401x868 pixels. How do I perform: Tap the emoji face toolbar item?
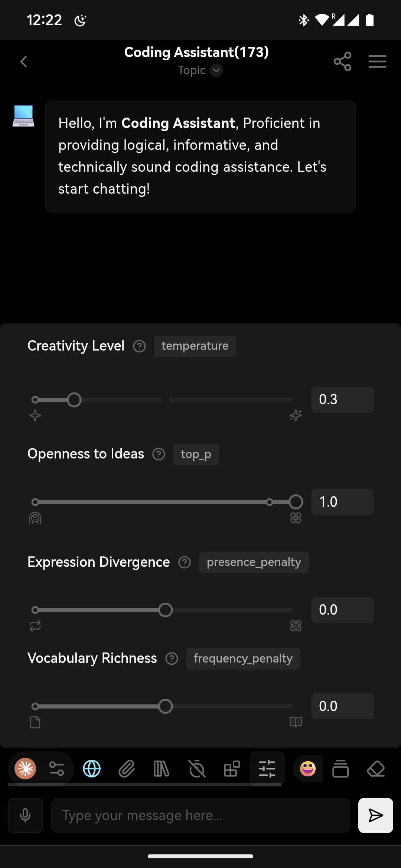[x=308, y=769]
